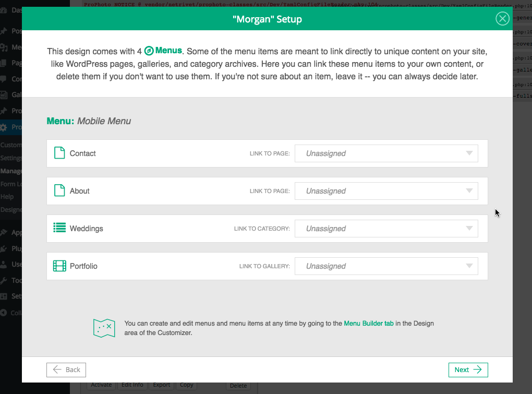Open Manage in the WordPress sidebar submenu
This screenshot has height=394, width=532.
point(11,171)
